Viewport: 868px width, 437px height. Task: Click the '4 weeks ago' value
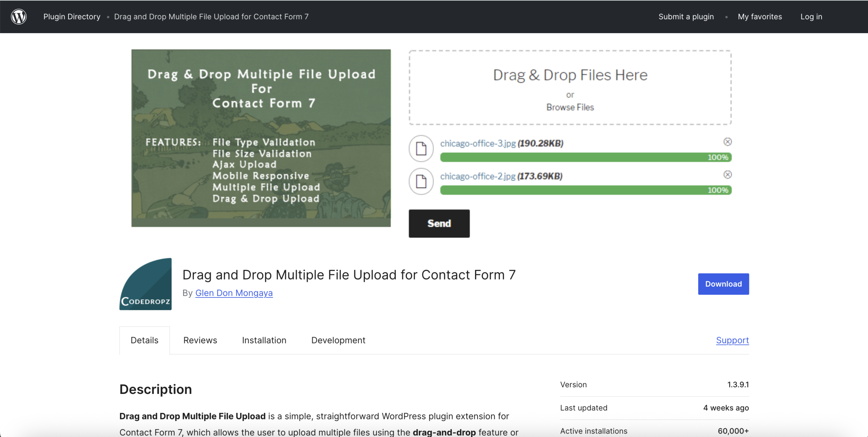726,408
